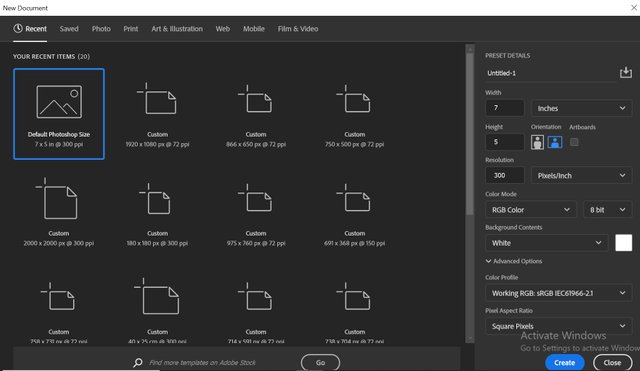Viewport: 640px width, 371px height.
Task: Switch to the Mobile tab
Action: pyautogui.click(x=254, y=29)
